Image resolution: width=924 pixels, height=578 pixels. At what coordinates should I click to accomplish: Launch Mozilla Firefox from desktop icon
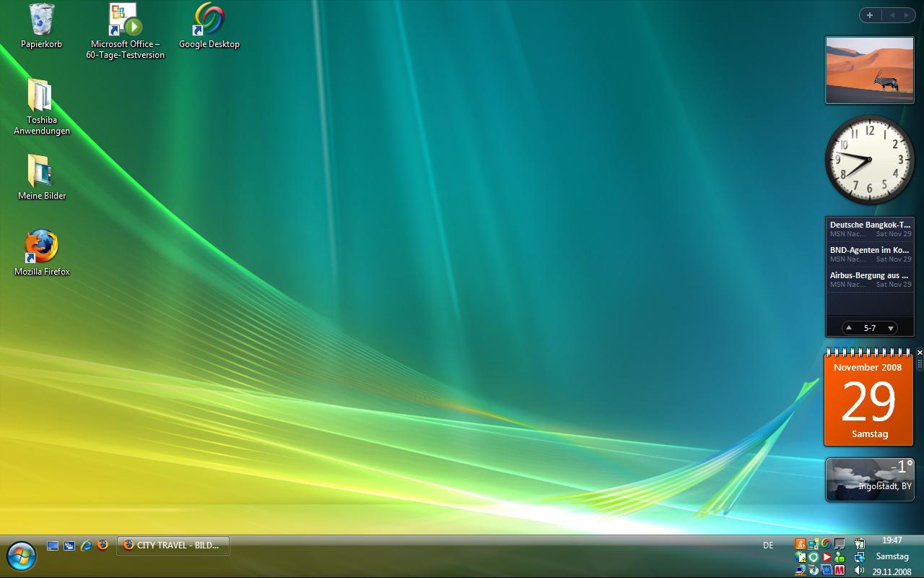pyautogui.click(x=41, y=248)
